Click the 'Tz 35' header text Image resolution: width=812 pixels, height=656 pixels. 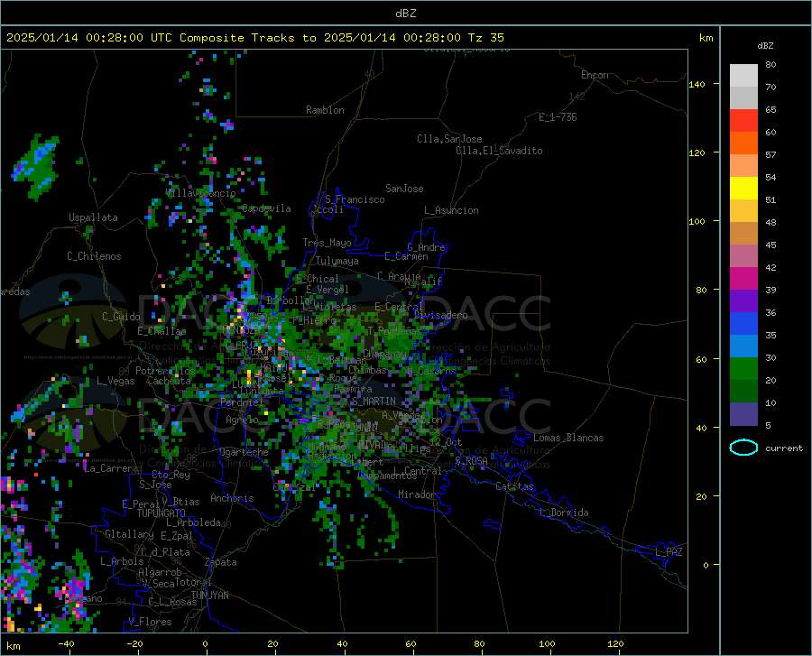tap(485, 38)
